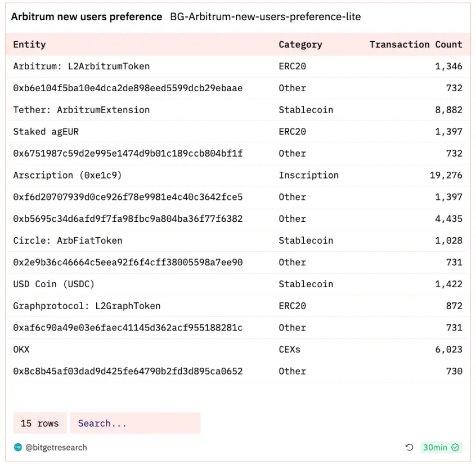476x464 pixels.
Task: Click the Arbitrum new users preference title
Action: pyautogui.click(x=87, y=17)
